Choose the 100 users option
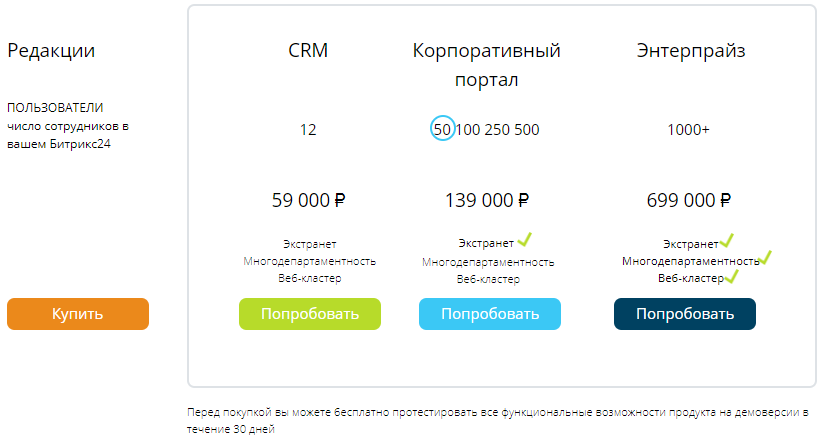The height and width of the screenshot is (437, 822). click(x=468, y=129)
